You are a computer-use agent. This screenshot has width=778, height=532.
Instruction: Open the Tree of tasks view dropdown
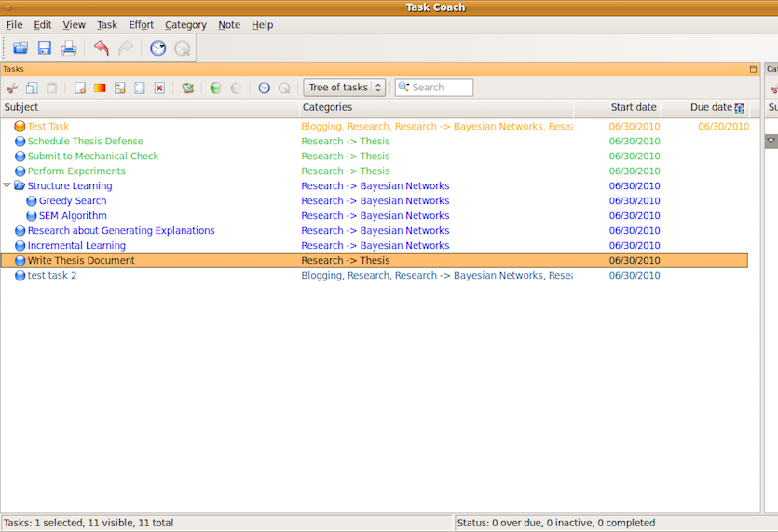tap(344, 88)
